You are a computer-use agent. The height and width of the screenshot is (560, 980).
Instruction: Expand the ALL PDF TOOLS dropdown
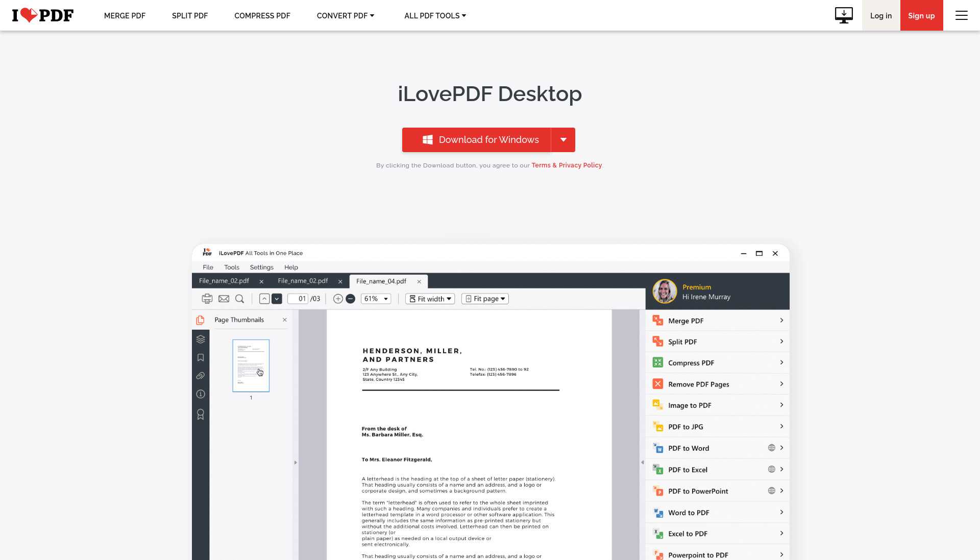point(435,16)
